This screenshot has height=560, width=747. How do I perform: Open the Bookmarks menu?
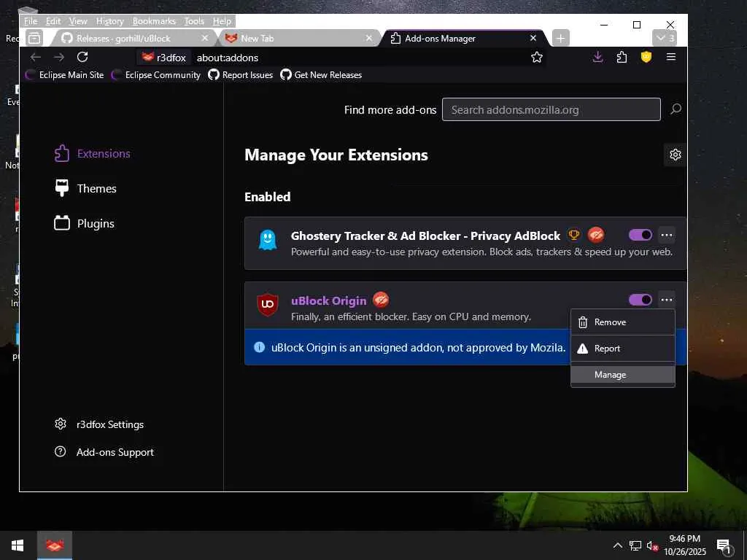click(x=154, y=21)
